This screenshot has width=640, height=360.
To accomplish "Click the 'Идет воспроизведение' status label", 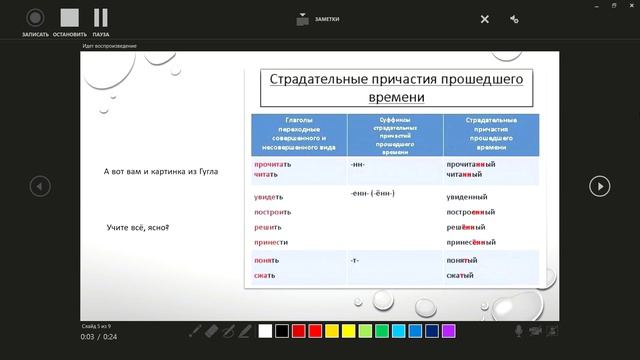I will 109,46.
